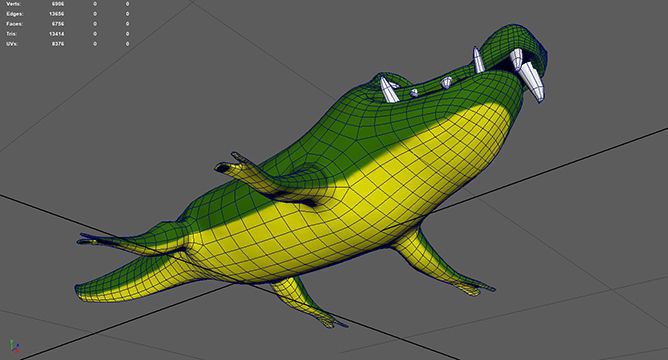Click the Faces count value 6756
The width and height of the screenshot is (668, 360).
point(58,24)
